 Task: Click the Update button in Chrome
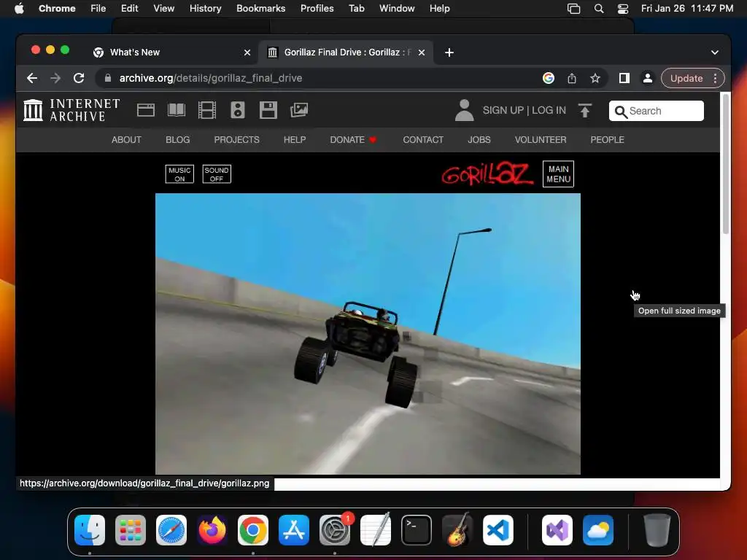686,78
